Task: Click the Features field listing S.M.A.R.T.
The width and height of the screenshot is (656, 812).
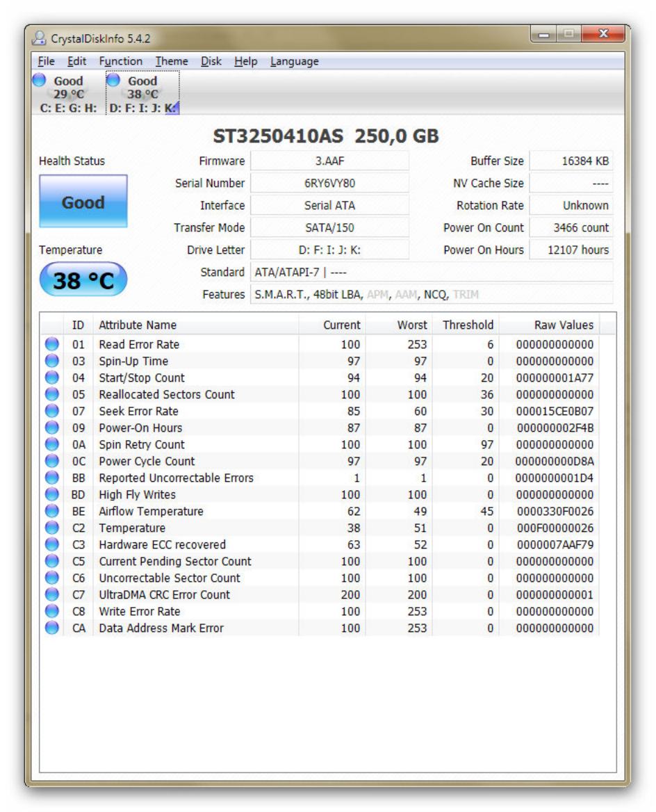Action: point(432,295)
